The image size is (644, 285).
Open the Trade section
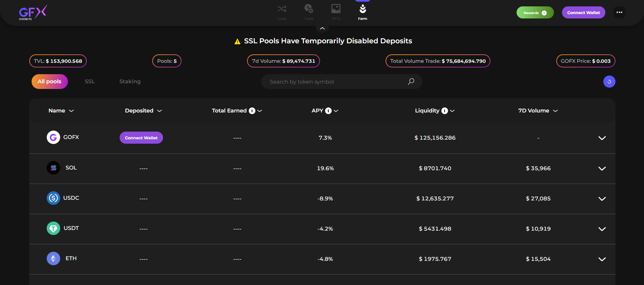[309, 12]
